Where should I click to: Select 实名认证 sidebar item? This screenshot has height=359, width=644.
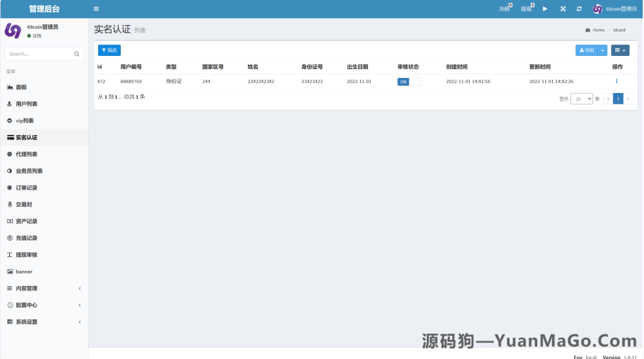44,138
